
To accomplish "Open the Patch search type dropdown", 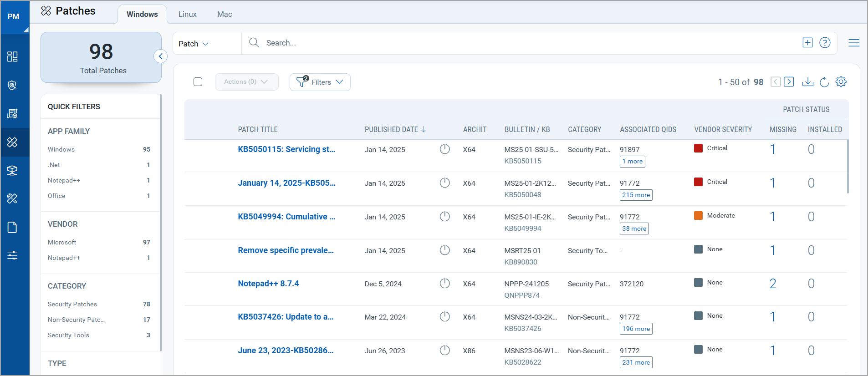I will tap(194, 44).
